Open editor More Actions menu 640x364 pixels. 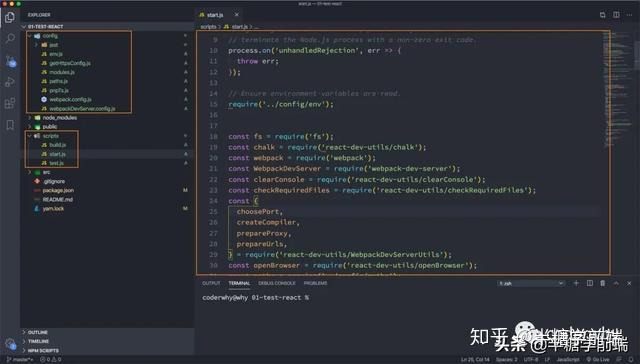(629, 15)
